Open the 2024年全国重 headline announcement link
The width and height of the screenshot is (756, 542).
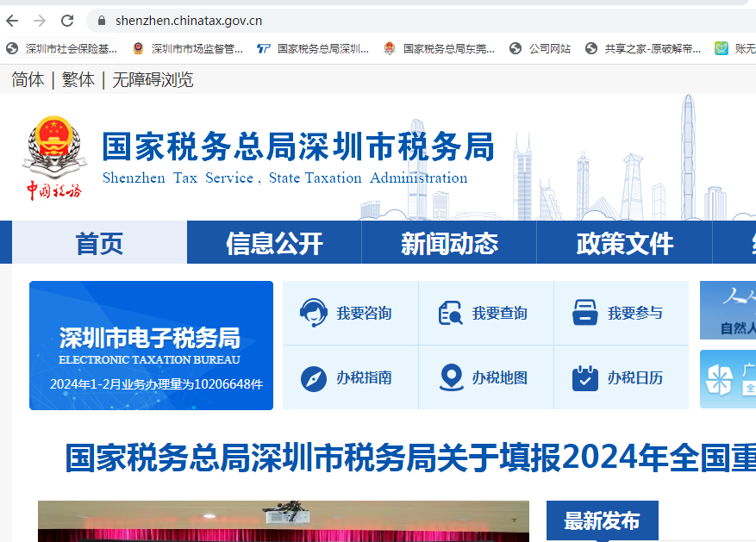tap(410, 458)
